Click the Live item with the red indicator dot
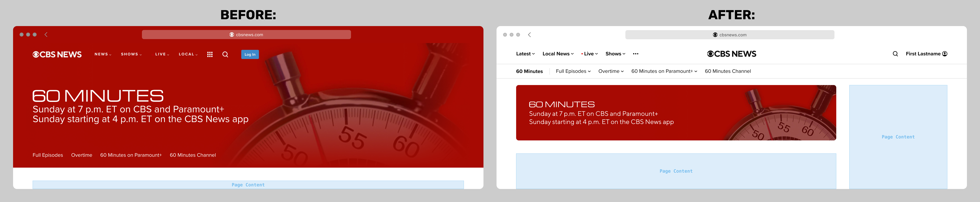 589,54
